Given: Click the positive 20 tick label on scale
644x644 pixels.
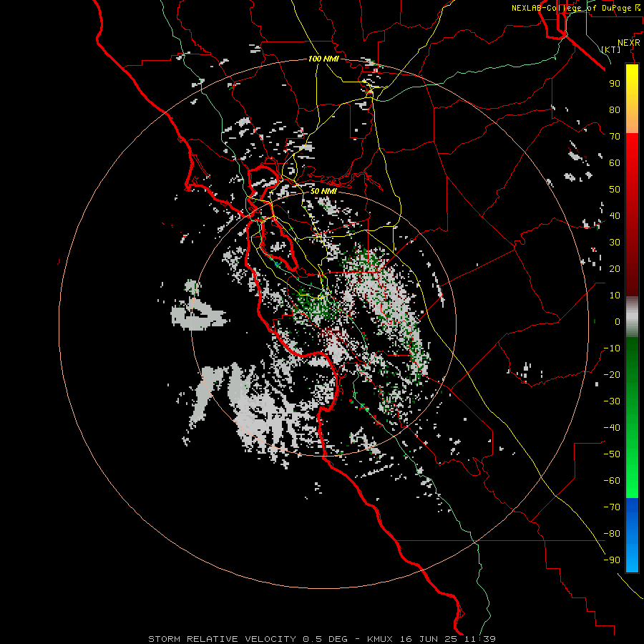Looking at the screenshot, I should point(615,268).
